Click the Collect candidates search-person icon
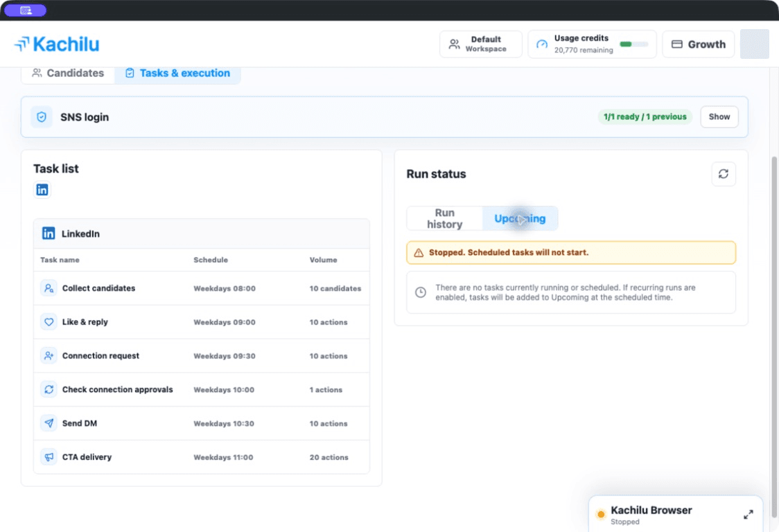 [x=49, y=288]
